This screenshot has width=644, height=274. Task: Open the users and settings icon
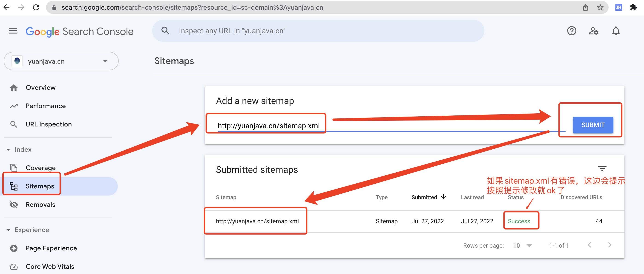(593, 31)
